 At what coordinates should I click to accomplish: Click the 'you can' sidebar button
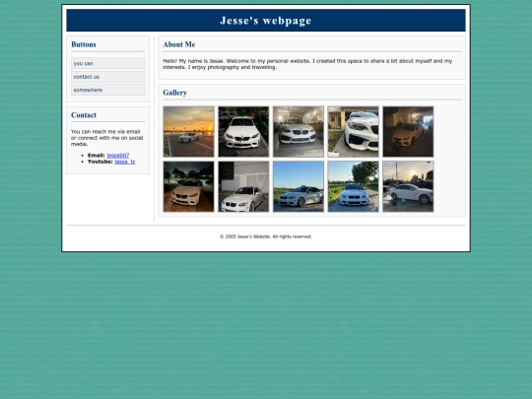tap(108, 63)
